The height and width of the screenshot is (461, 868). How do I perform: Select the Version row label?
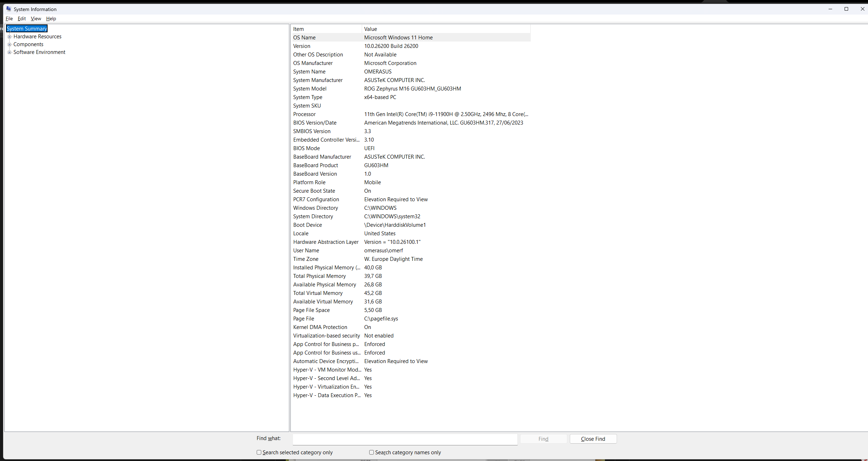point(302,46)
